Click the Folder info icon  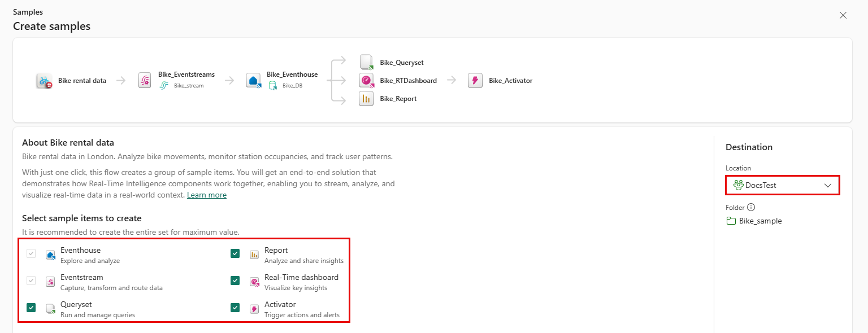click(x=751, y=207)
